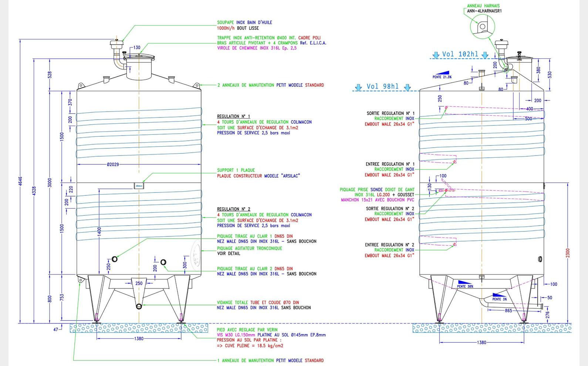
Task: Click the blue arrow left of Vol 102hl
Action: click(436, 55)
